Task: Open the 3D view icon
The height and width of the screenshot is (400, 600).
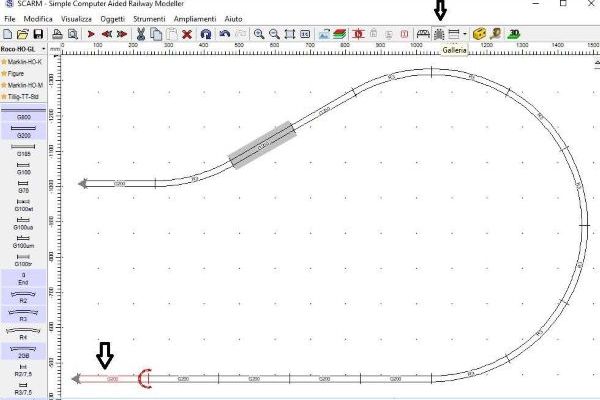Action: coord(513,34)
